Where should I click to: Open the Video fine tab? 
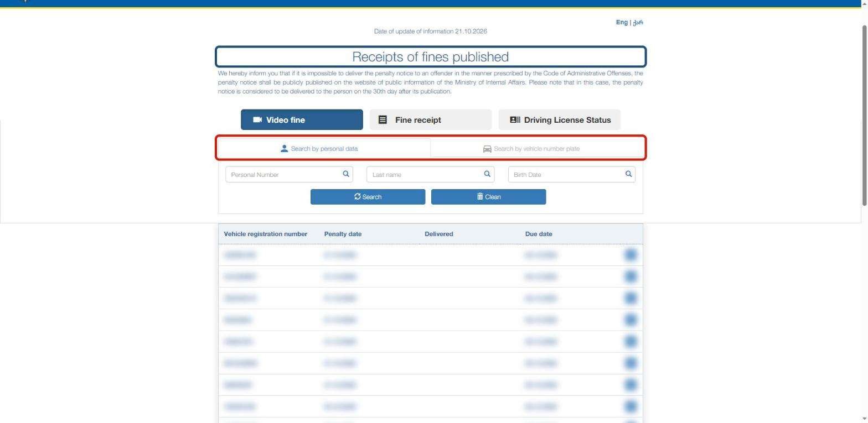tap(302, 119)
